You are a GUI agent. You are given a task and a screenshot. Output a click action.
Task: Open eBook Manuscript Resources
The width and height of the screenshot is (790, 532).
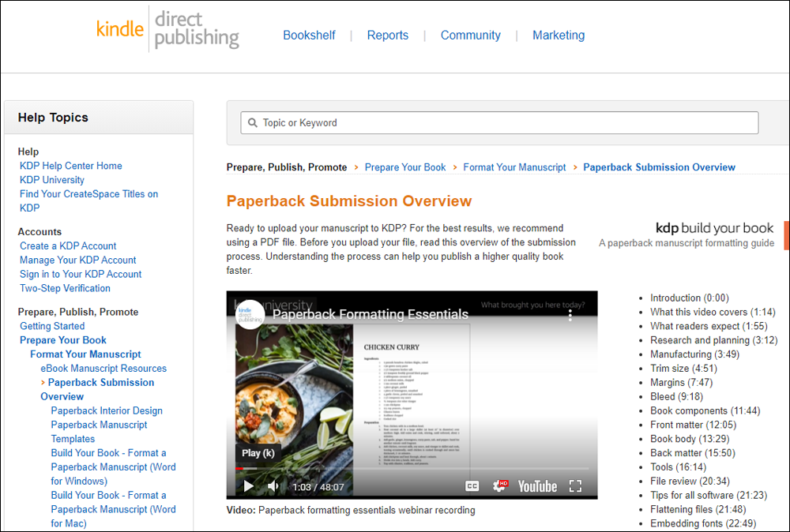103,368
